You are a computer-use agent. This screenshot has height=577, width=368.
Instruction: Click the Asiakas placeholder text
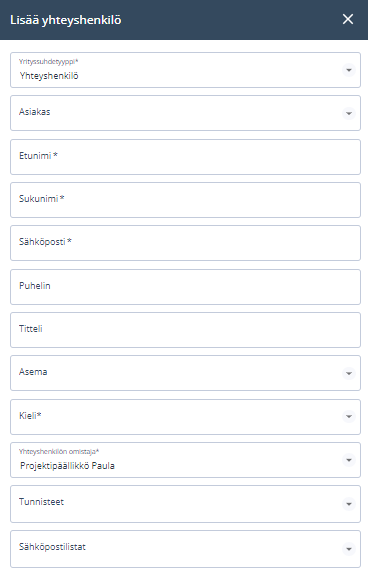tap(35, 112)
